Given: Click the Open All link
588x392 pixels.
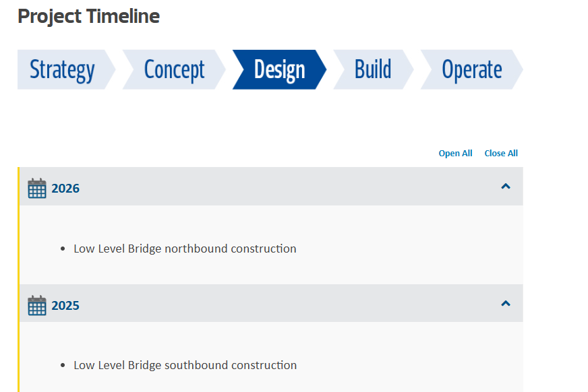Looking at the screenshot, I should 455,154.
